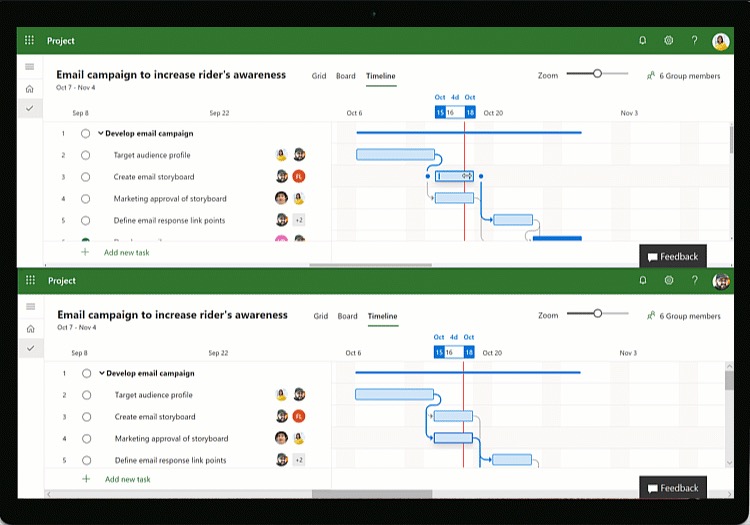
Task: Open settings gear in top window
Action: point(669,40)
